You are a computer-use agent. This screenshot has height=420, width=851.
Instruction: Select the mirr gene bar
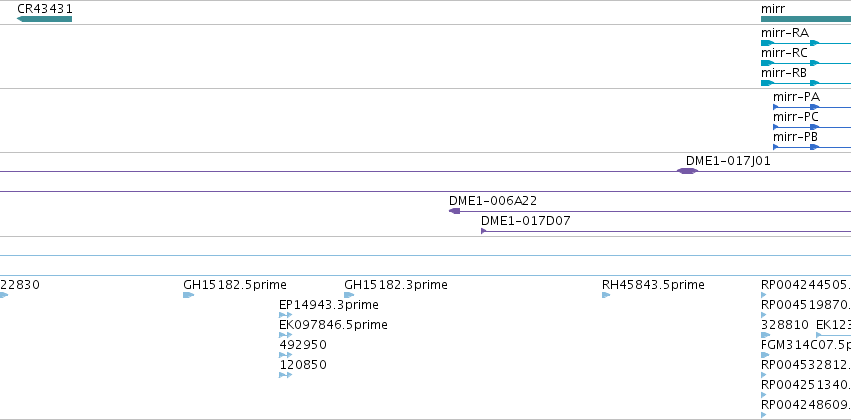click(x=806, y=19)
